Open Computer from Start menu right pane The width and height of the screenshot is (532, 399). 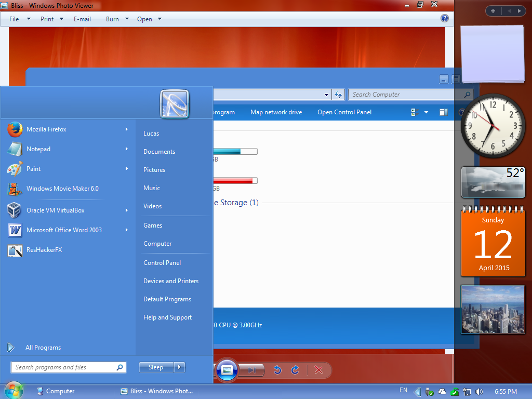(157, 244)
